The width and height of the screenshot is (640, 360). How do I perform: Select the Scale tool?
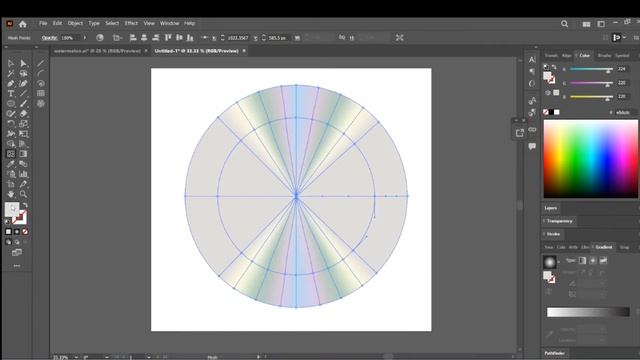[x=23, y=124]
